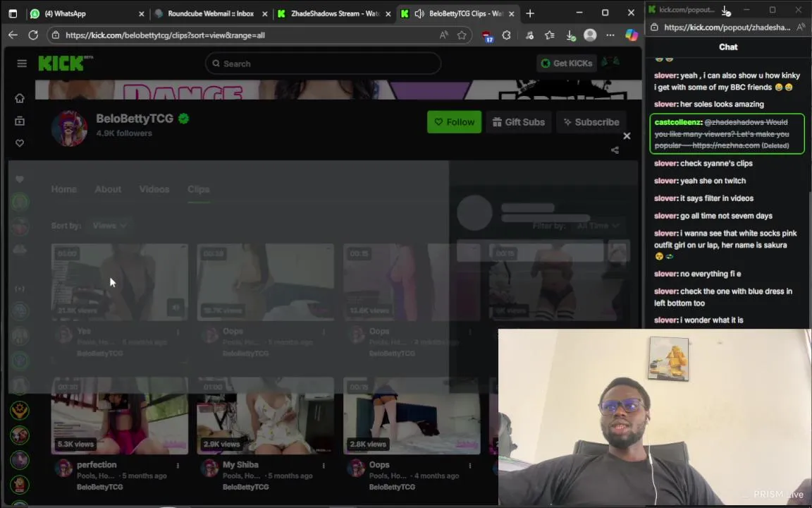Click BeloBettyTCG name under perfection clip
The image size is (812, 508).
point(100,488)
